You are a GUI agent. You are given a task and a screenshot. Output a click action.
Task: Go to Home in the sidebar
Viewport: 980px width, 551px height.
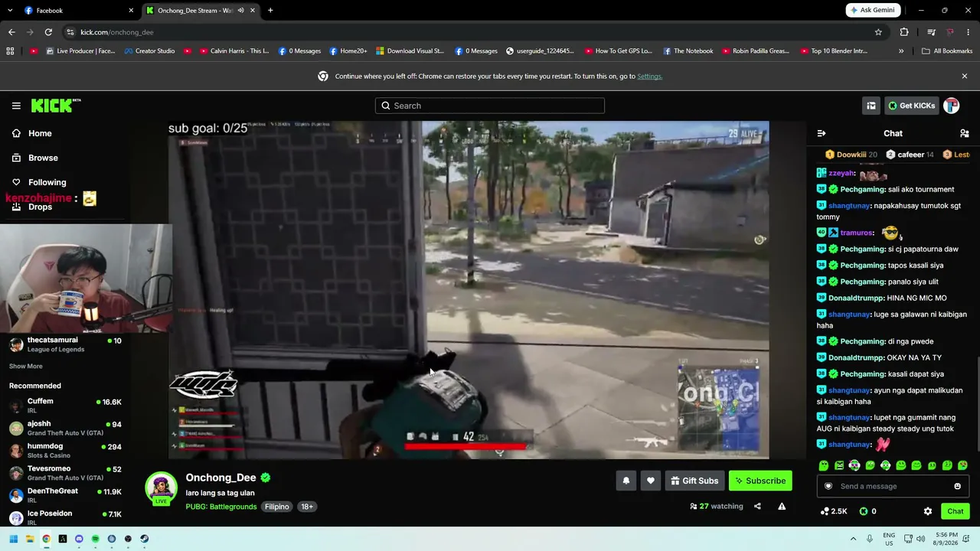(x=40, y=133)
